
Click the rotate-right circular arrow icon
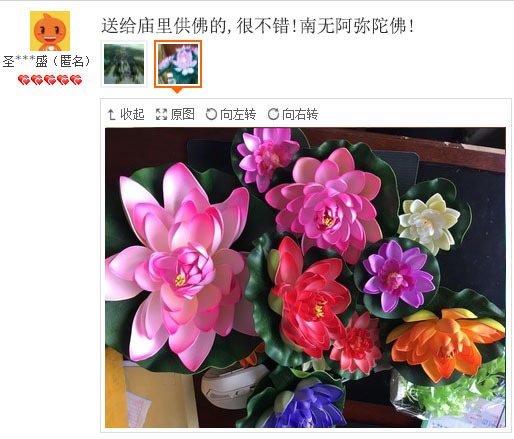[273, 114]
